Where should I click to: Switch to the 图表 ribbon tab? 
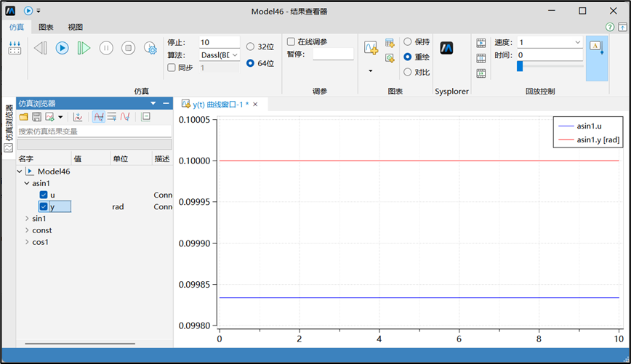click(x=46, y=27)
